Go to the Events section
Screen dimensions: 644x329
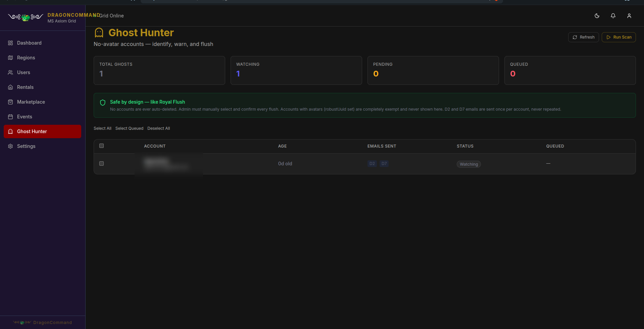(x=42, y=117)
